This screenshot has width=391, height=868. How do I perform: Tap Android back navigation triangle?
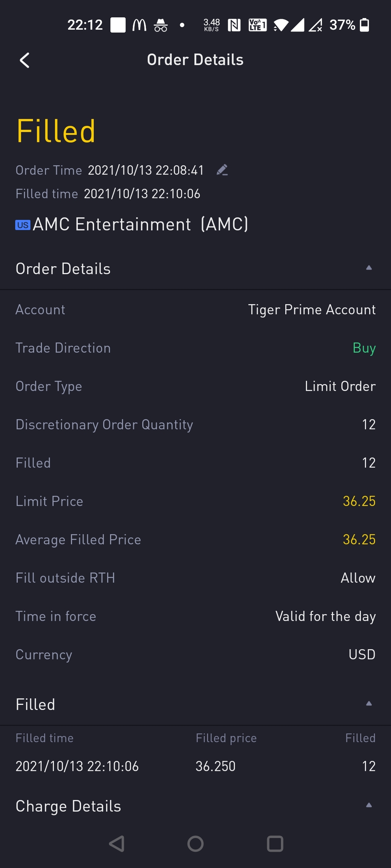click(117, 844)
